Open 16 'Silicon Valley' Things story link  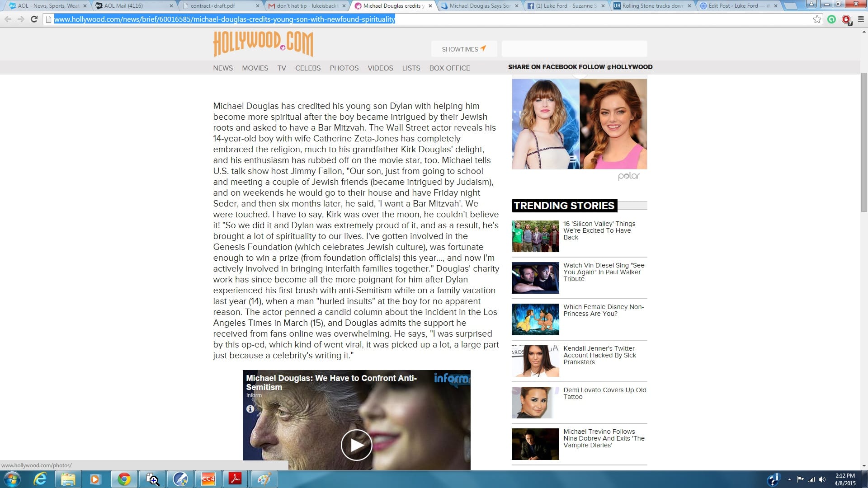(599, 230)
